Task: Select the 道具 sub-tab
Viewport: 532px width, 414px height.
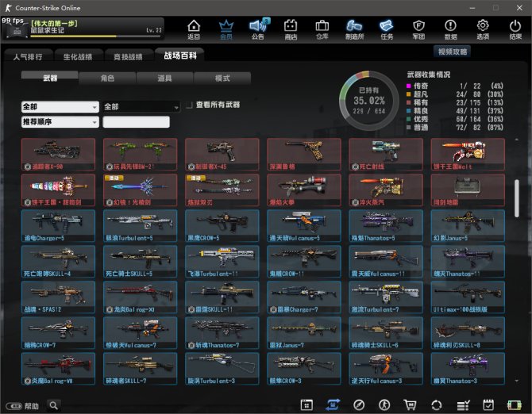Action: 164,78
